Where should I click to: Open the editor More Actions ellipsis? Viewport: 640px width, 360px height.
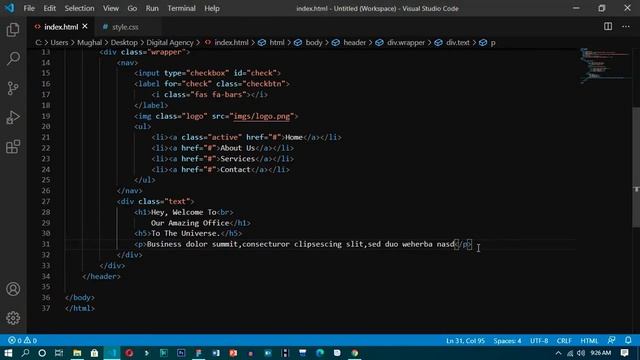(x=626, y=27)
